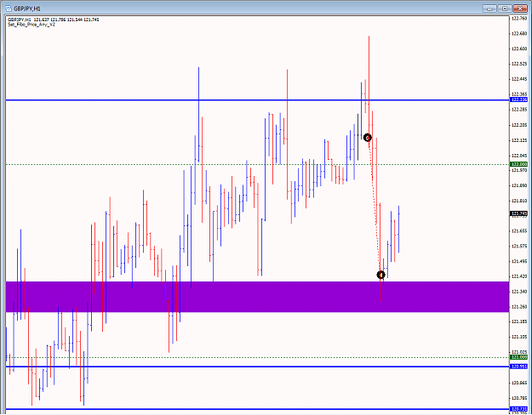Click the 122.125 price scale label
This screenshot has width=532, height=415.
[x=519, y=140]
